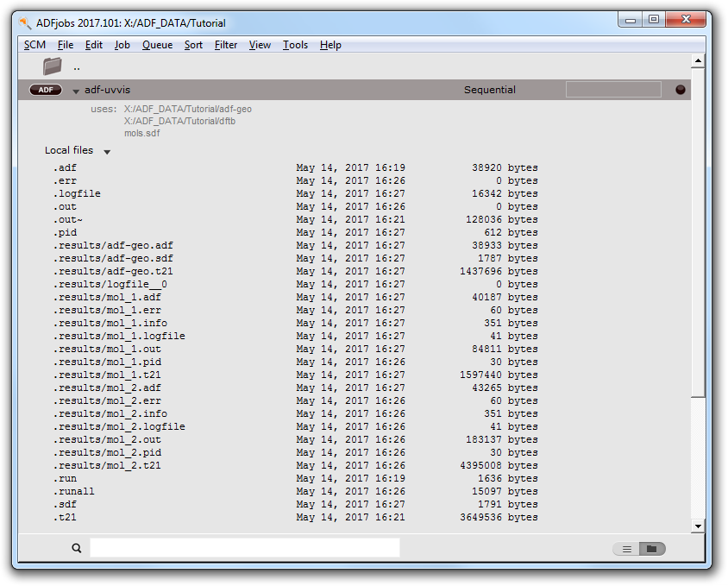Screen dimensions: 728x586
Task: Open the Queue menu
Action: (x=157, y=45)
